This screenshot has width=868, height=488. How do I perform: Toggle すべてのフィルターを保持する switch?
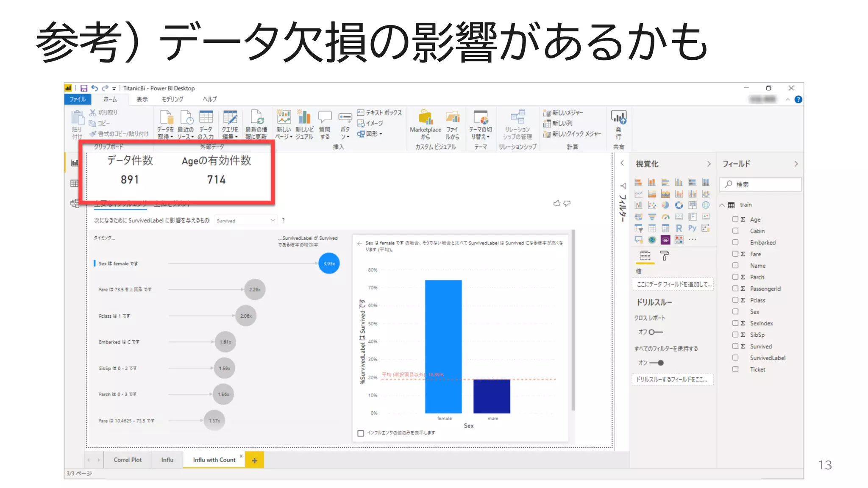657,363
